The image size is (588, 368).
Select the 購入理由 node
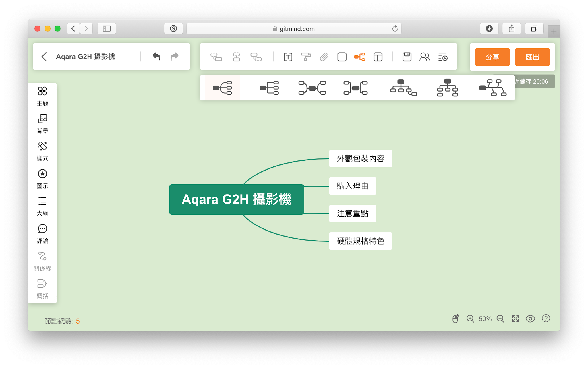[x=353, y=186]
